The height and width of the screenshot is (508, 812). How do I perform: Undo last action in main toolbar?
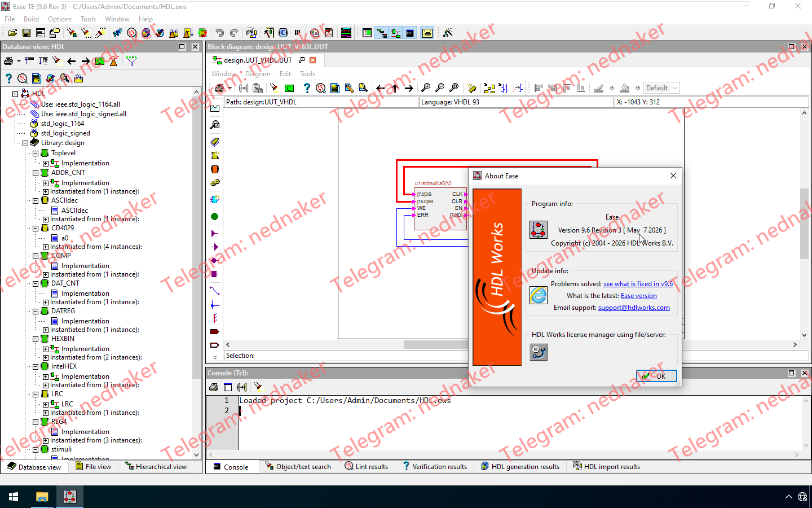220,33
